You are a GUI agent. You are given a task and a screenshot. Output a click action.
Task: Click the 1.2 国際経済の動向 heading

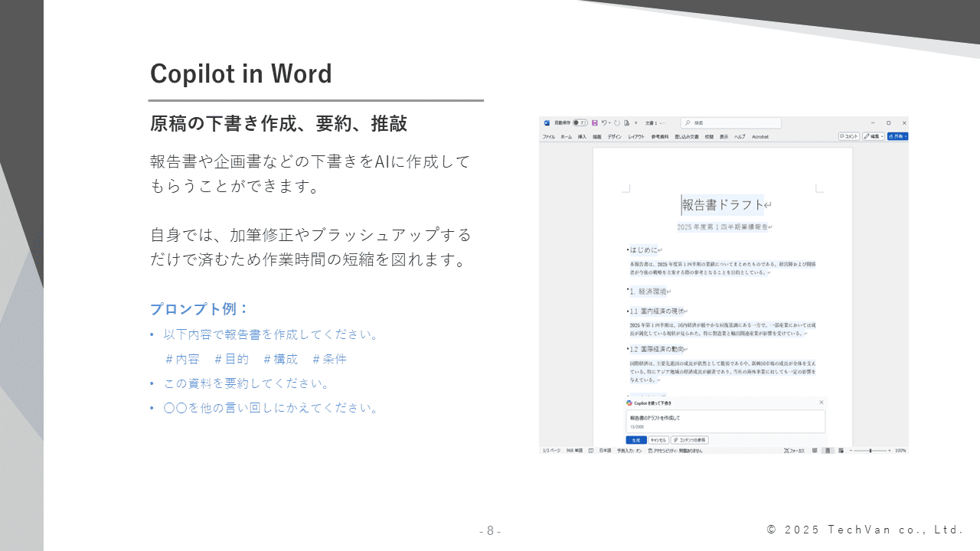[x=656, y=349]
